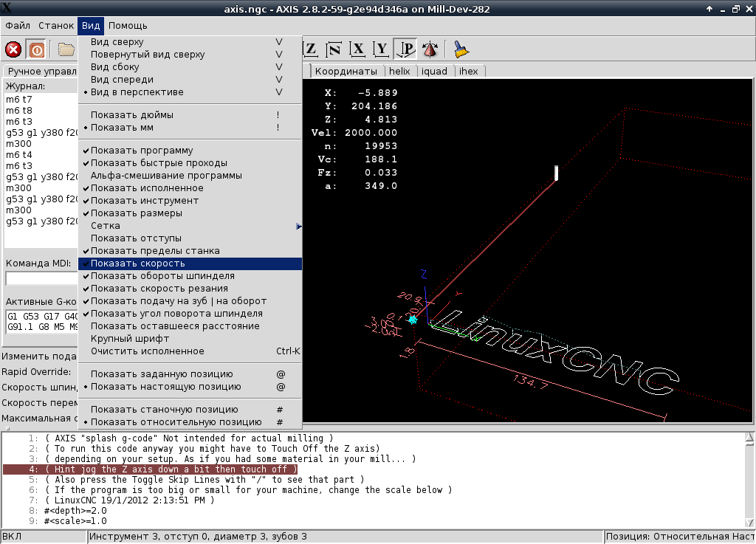Screen dimensions: 756x544
Task: Select the rotated top view icon
Action: point(334,49)
